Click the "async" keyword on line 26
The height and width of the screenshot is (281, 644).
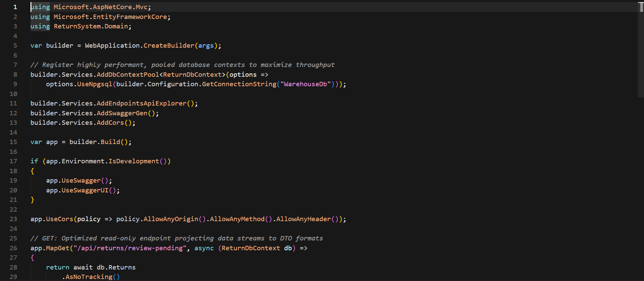click(x=204, y=248)
